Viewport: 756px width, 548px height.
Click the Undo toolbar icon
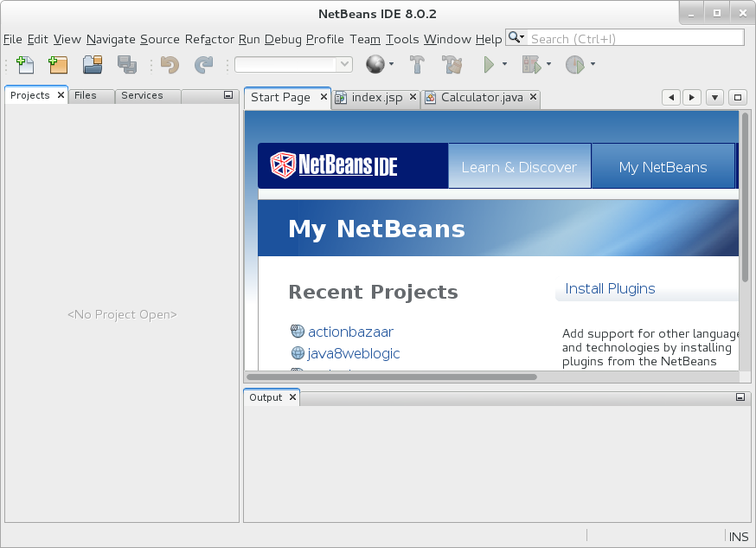point(170,64)
